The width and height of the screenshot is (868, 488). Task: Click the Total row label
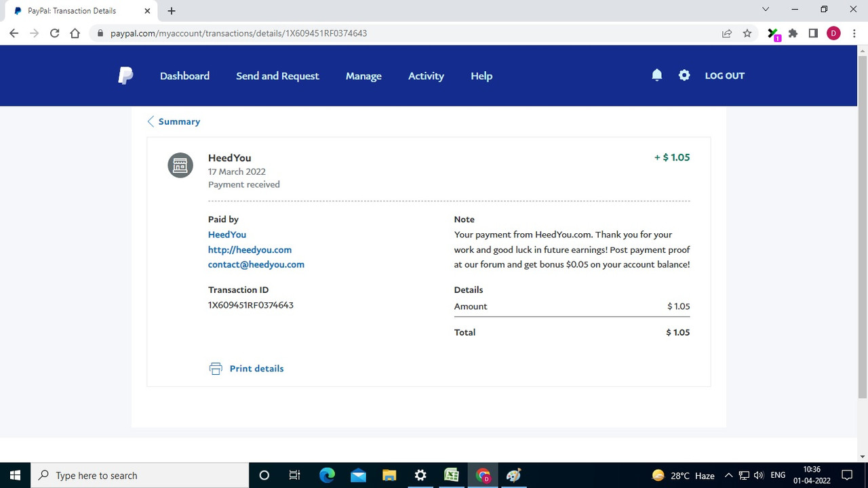click(465, 332)
